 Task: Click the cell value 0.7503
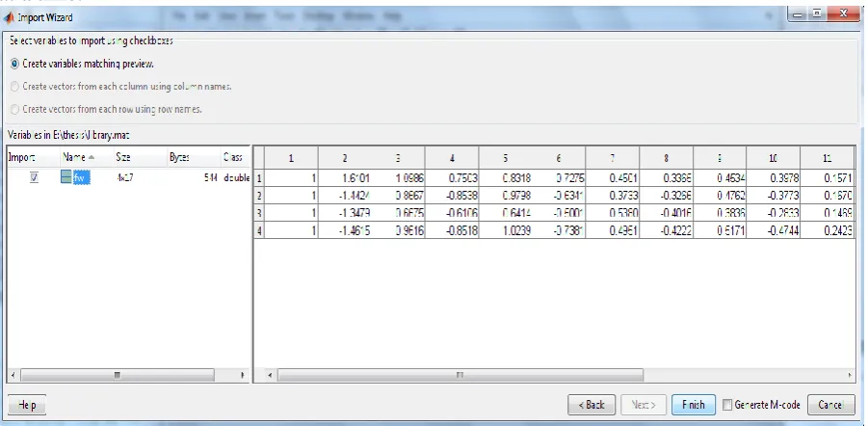(452, 178)
